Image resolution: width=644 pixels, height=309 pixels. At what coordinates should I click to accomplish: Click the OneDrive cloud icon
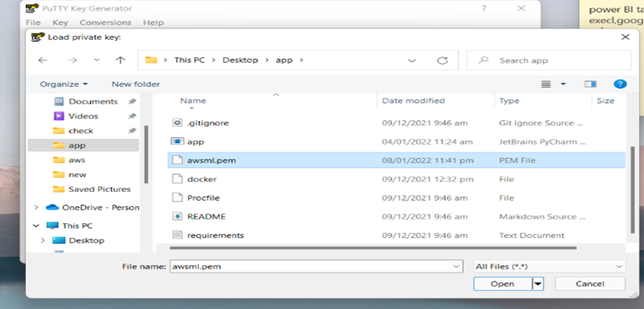(x=52, y=207)
